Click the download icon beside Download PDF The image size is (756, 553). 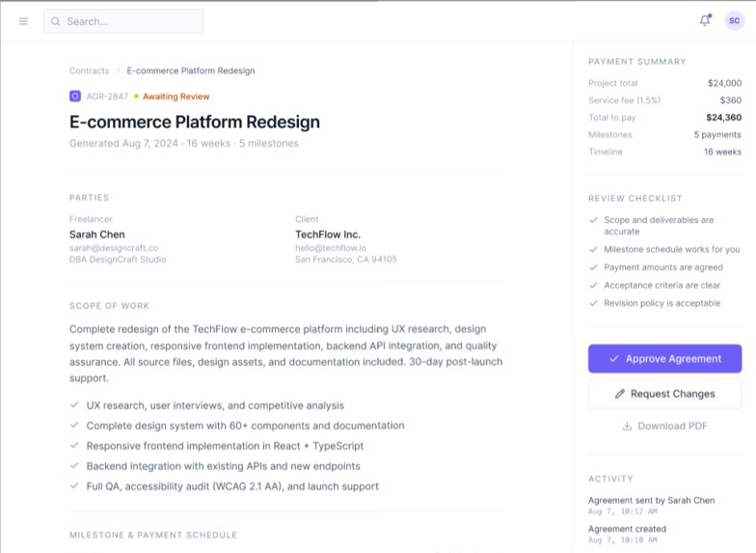point(627,427)
